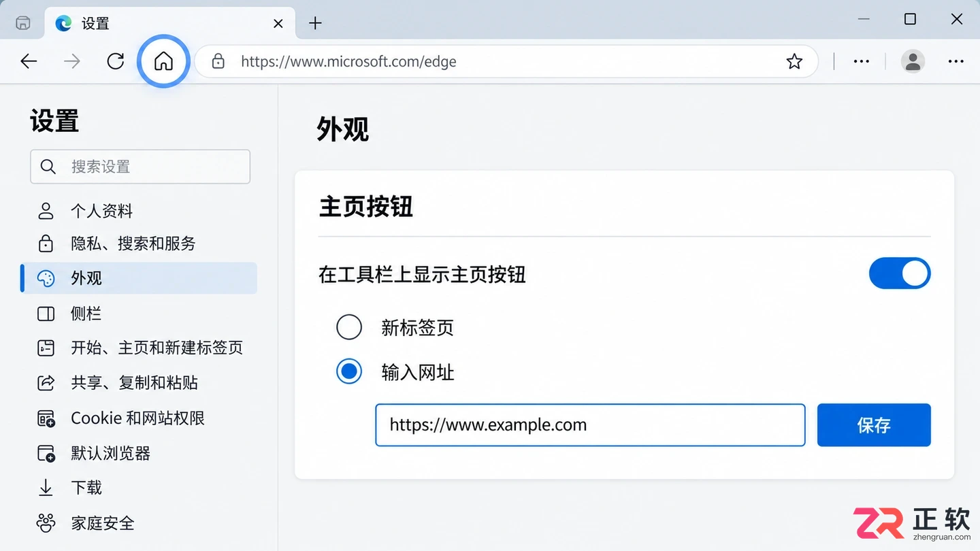Click the 保存 button
Image resolution: width=980 pixels, height=551 pixels.
(x=874, y=425)
